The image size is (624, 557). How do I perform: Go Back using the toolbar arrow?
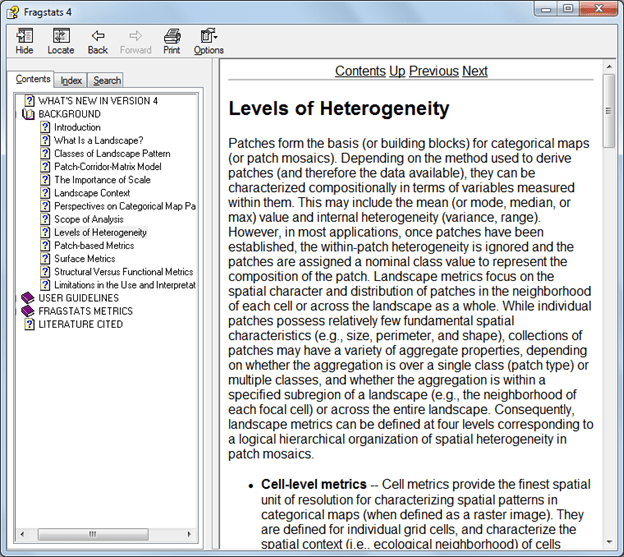[x=97, y=41]
